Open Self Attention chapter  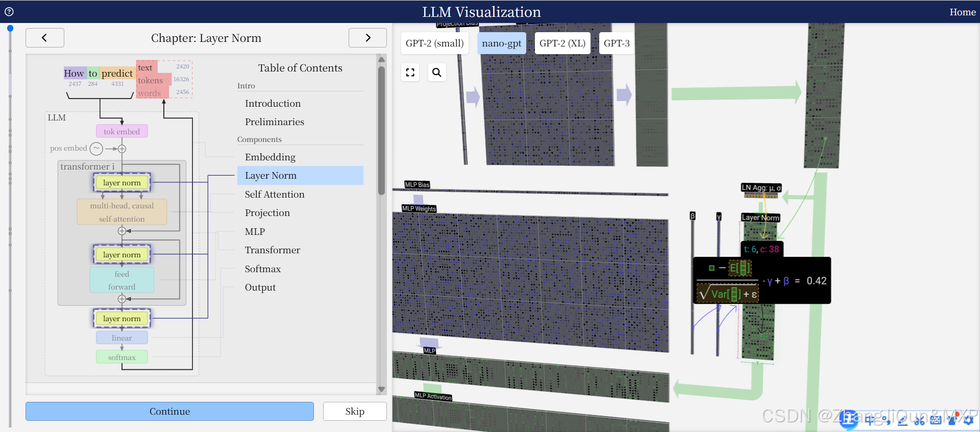click(x=300, y=195)
